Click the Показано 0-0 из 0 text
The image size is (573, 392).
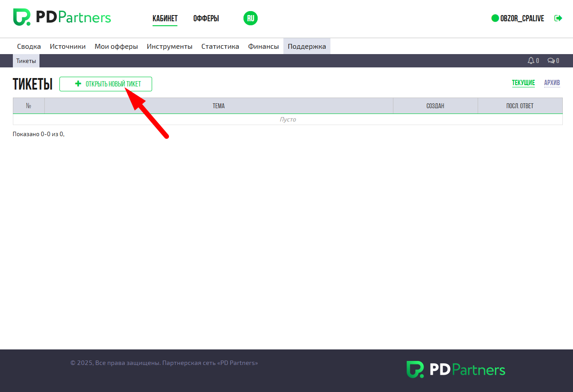click(39, 134)
